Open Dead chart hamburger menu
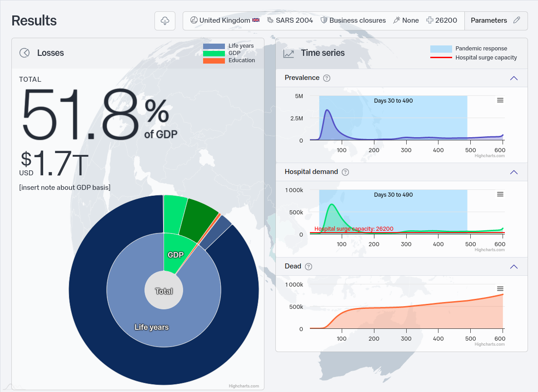Viewport: 538px width, 392px height. coord(500,289)
